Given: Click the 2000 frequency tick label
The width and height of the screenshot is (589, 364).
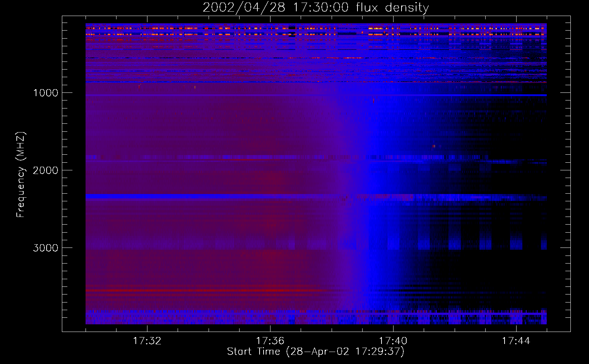Looking at the screenshot, I should [46, 170].
